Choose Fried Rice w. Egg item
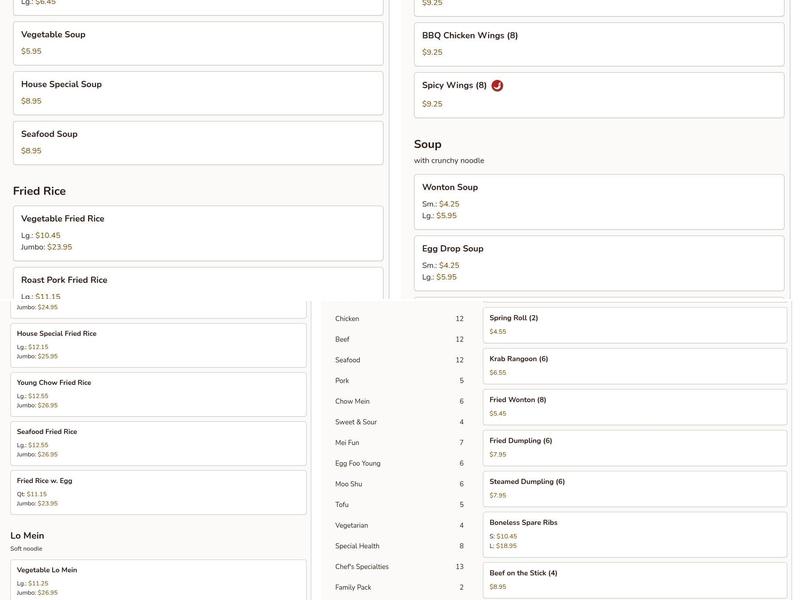This screenshot has width=800, height=600. (158, 492)
